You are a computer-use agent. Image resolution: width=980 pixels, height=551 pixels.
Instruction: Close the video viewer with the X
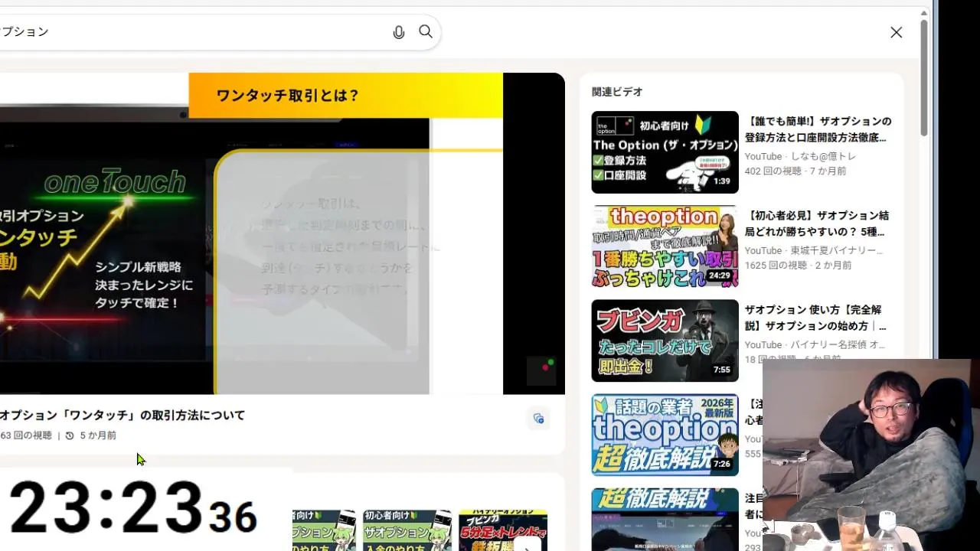(896, 32)
